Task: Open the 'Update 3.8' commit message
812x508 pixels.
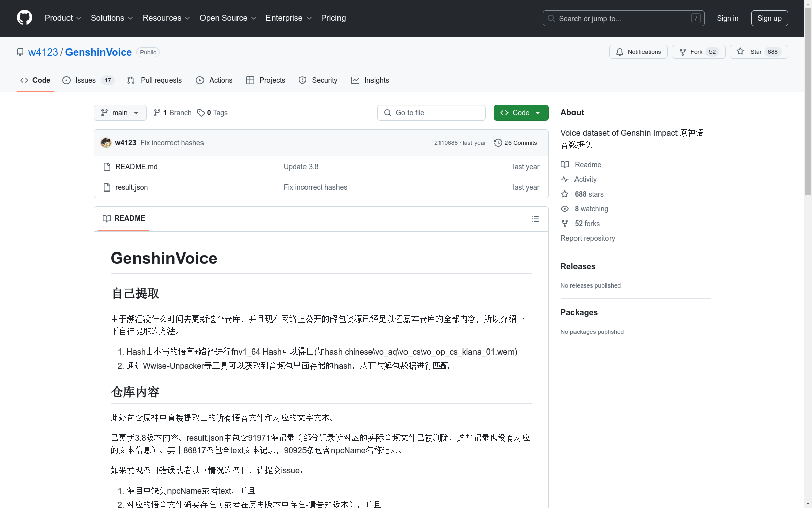Action: [x=301, y=167]
